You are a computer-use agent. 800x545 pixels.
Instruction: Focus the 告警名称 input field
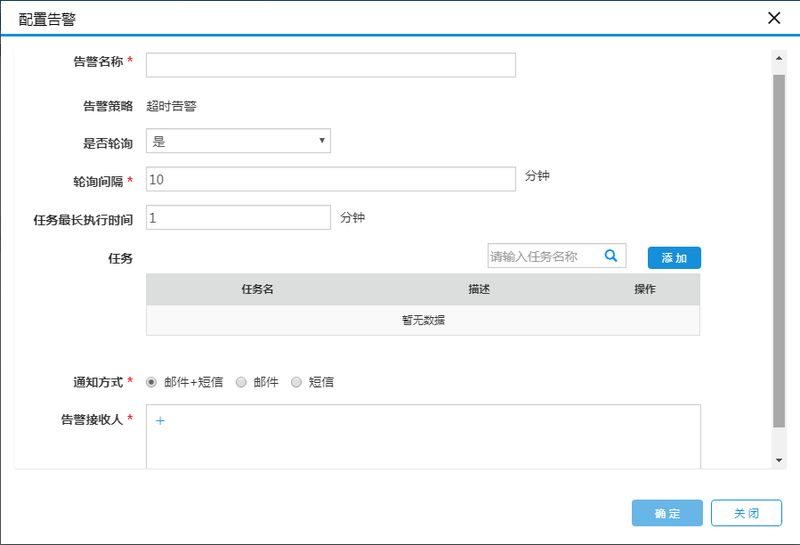(x=330, y=65)
